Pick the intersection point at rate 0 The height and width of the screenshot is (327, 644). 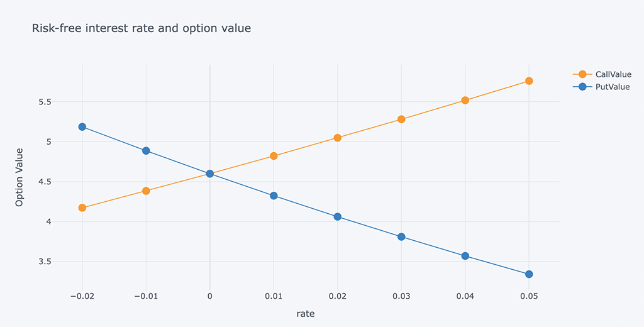[210, 174]
